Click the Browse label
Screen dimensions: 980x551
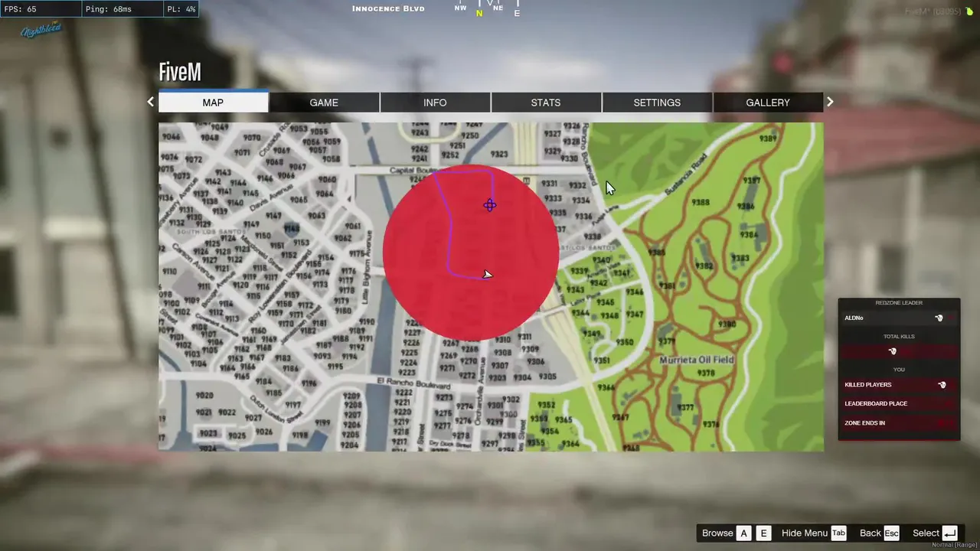pyautogui.click(x=717, y=533)
